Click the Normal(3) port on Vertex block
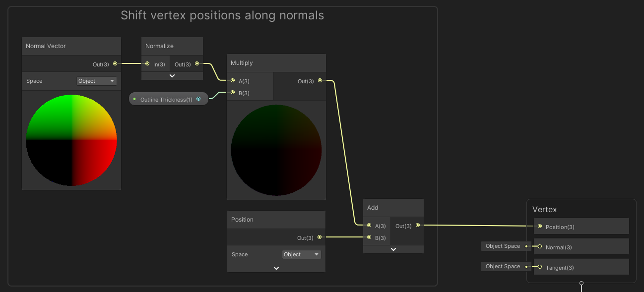Image resolution: width=644 pixels, height=292 pixels. click(539, 246)
